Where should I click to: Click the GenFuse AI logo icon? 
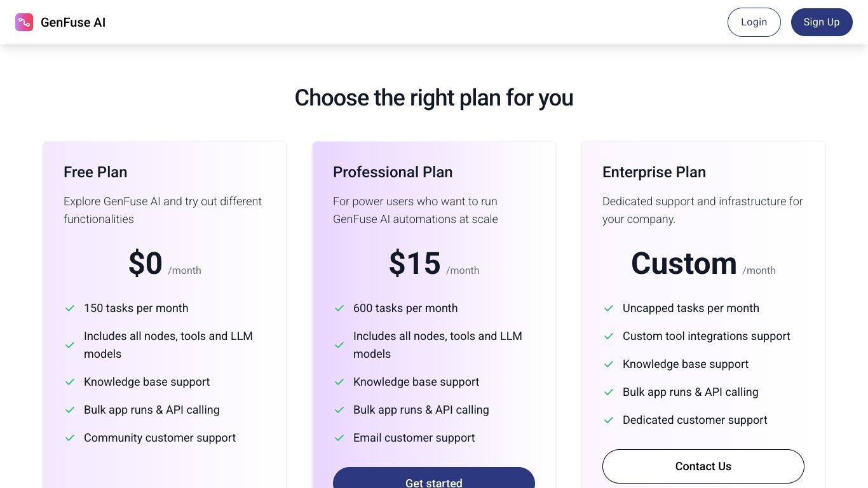tap(24, 22)
